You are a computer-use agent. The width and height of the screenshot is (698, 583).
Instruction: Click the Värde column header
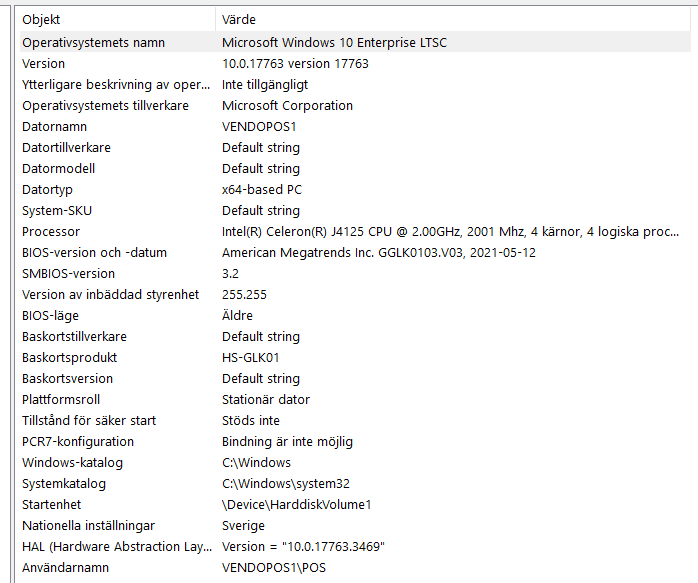point(238,19)
